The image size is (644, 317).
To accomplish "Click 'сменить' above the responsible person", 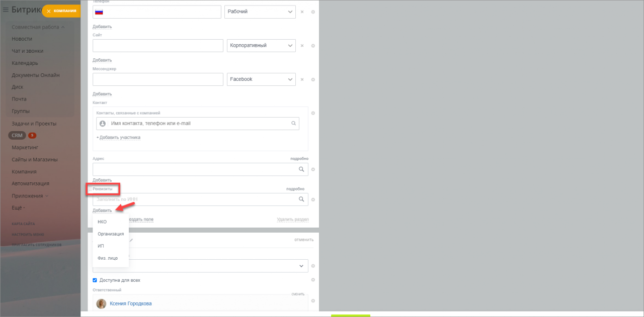I will point(298,294).
